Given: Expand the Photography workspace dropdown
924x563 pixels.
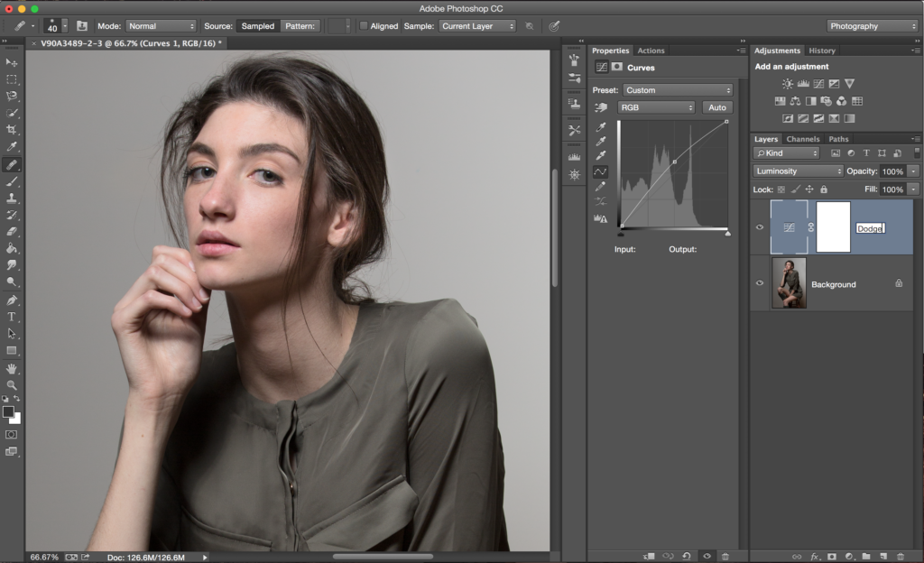Looking at the screenshot, I should 872,26.
